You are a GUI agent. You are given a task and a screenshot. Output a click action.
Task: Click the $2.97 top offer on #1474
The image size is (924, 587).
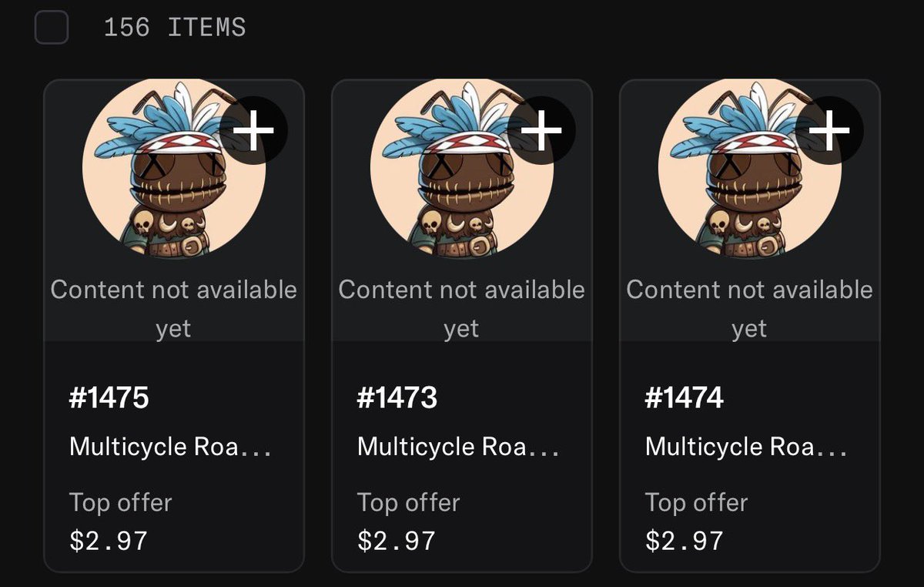pos(685,540)
